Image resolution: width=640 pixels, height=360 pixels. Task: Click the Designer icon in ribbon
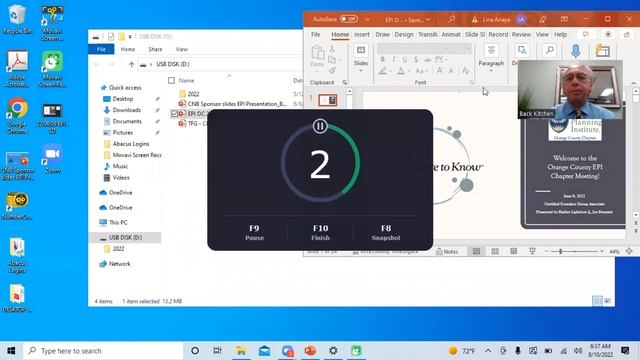[x=602, y=51]
